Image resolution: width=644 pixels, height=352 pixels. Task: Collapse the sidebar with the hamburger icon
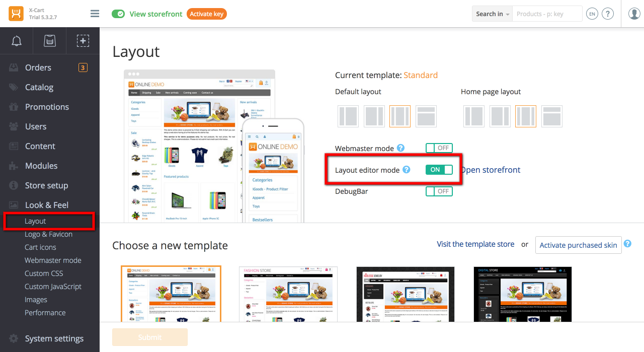pyautogui.click(x=95, y=14)
